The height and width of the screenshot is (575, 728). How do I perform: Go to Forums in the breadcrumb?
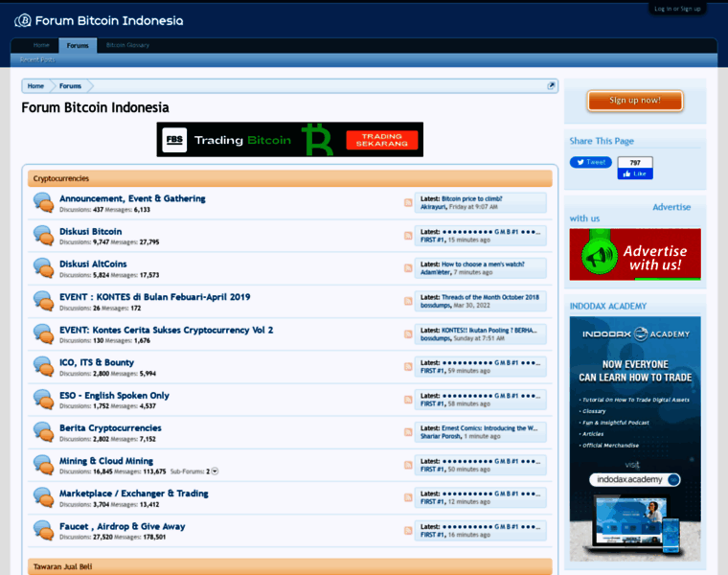point(70,86)
